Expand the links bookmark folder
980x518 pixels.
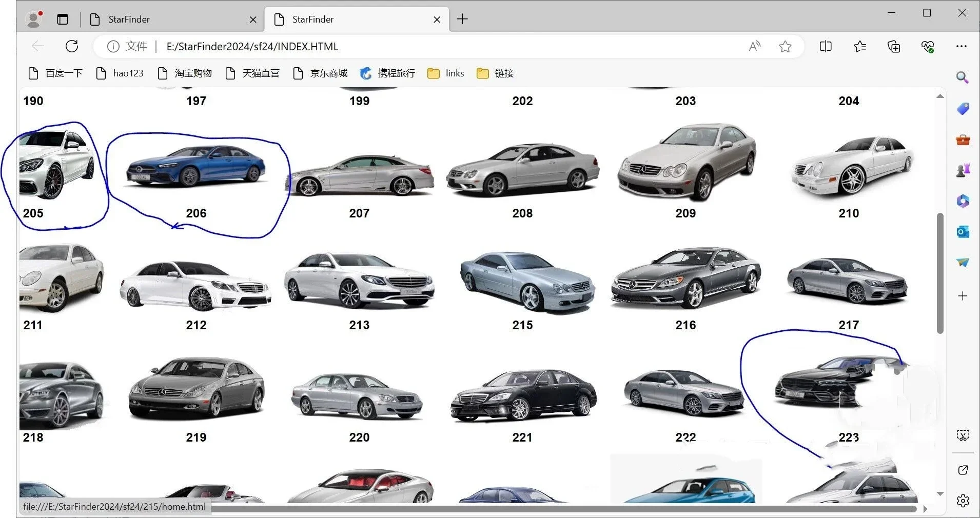(446, 73)
